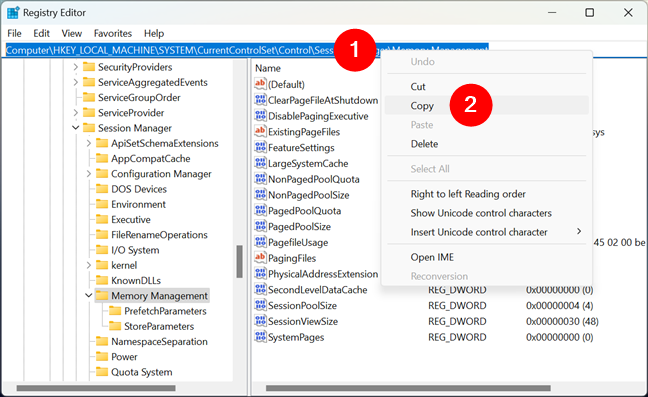The image size is (648, 397).
Task: Click the StoreParameters folder icon
Action: [115, 326]
